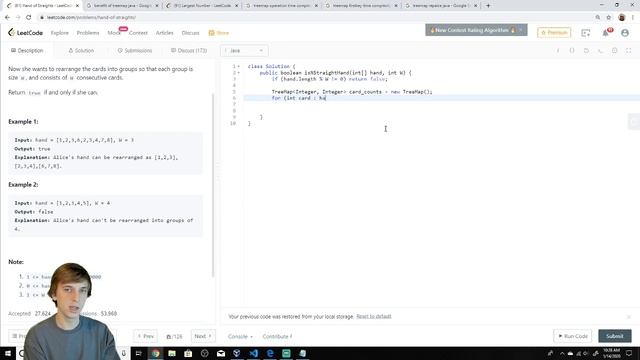This screenshot has height=360, width=640.
Task: Close the restored-code notification message
Action: pos(629,317)
